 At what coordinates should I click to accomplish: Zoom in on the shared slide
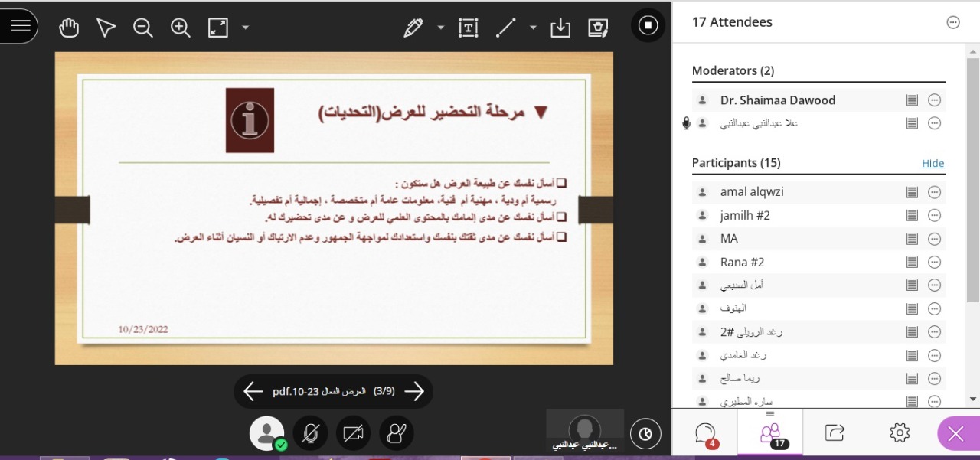pos(181,28)
